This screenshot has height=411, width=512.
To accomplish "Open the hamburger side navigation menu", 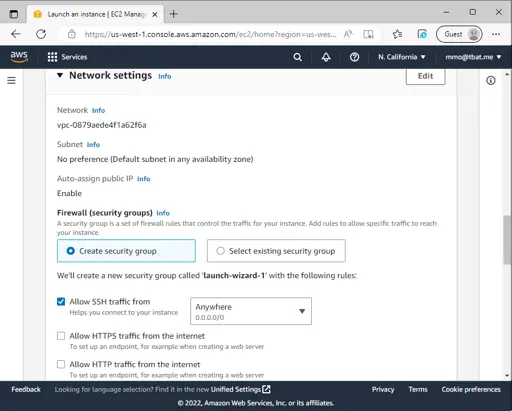I will [x=11, y=80].
